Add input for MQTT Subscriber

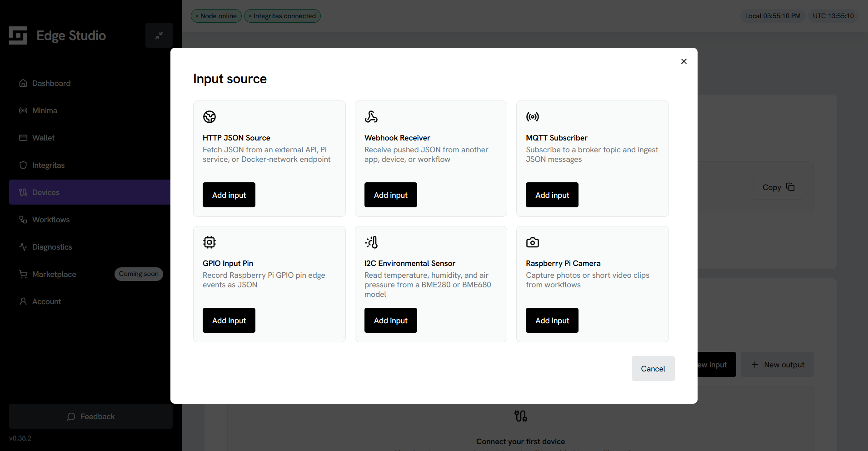coord(552,195)
